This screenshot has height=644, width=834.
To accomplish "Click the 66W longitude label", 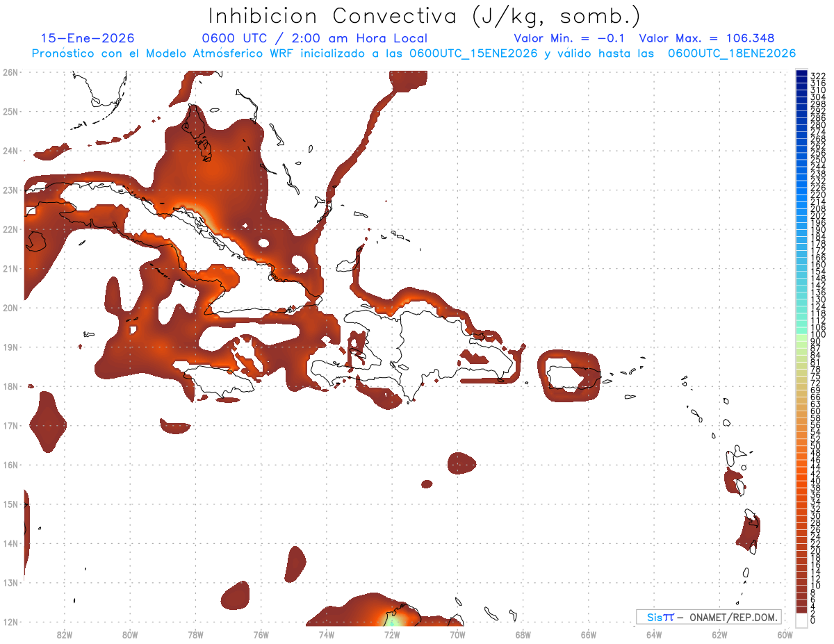I will [588, 634].
